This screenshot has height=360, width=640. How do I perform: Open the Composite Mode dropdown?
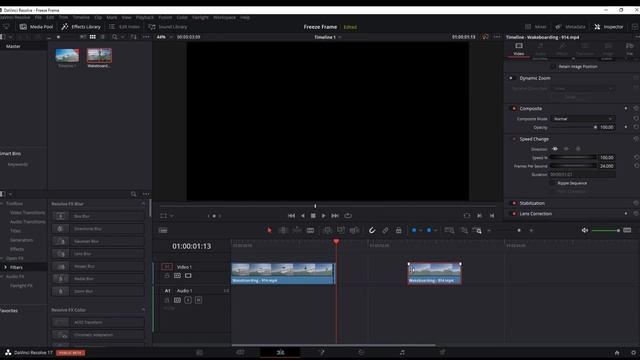[x=582, y=119]
